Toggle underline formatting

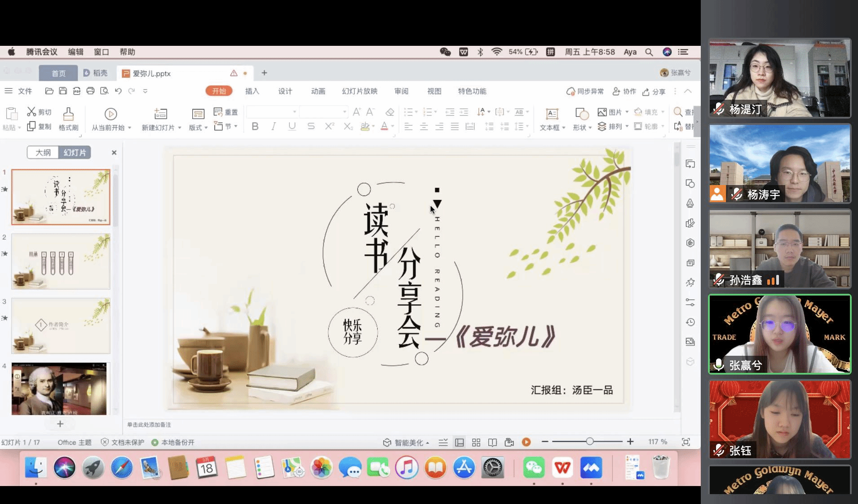click(x=292, y=127)
